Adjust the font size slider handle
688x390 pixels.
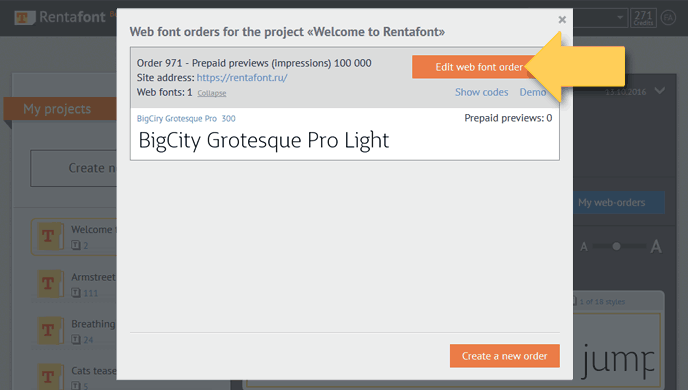pos(616,247)
